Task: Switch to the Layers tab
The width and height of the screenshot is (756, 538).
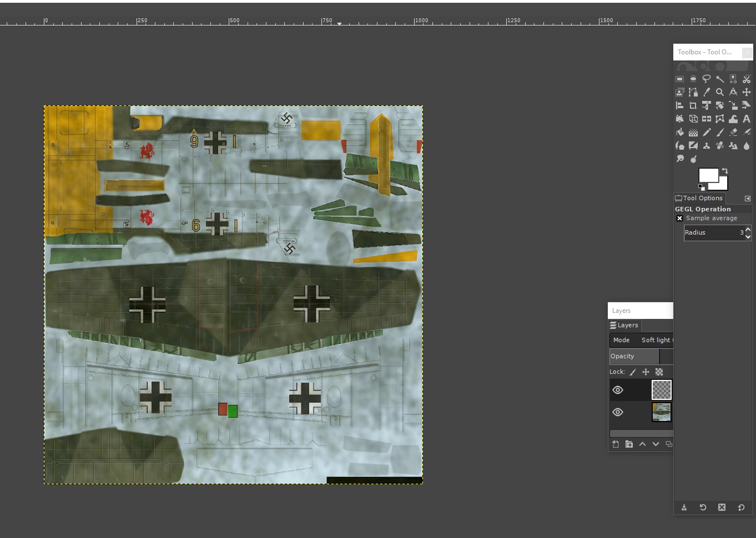Action: [x=624, y=326]
